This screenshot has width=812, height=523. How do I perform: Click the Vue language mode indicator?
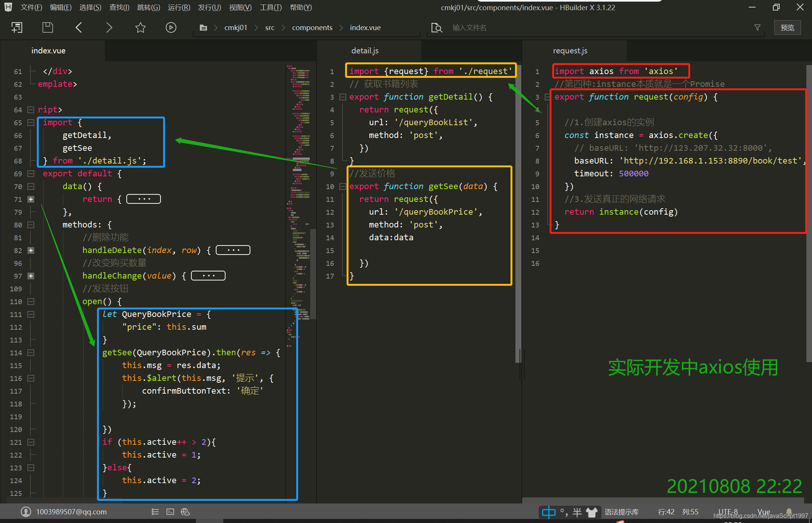point(764,512)
